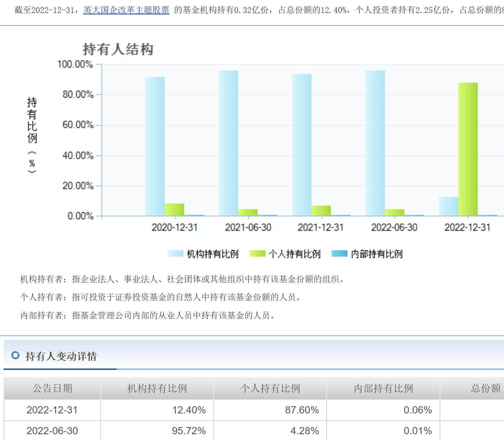The image size is (504, 440).
Task: Click the light blue bar for 2022-06-30
Action: tap(375, 143)
